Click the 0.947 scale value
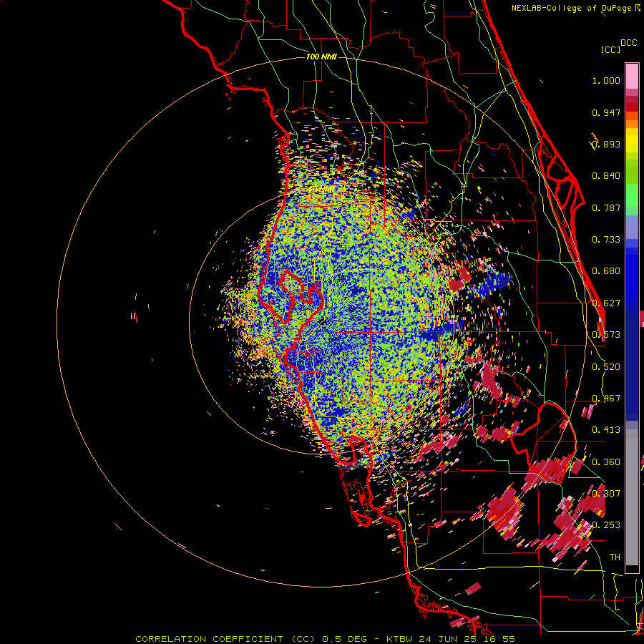The width and height of the screenshot is (644, 644). [606, 112]
